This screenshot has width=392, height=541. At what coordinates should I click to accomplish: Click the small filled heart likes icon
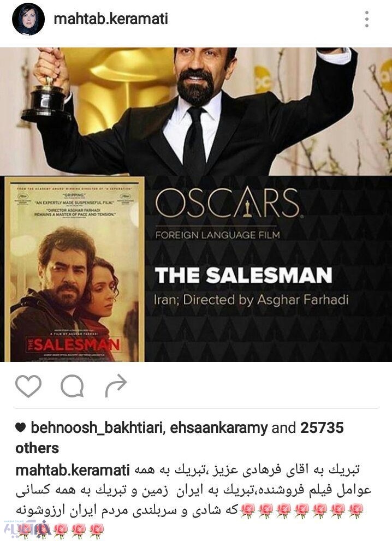pyautogui.click(x=21, y=427)
